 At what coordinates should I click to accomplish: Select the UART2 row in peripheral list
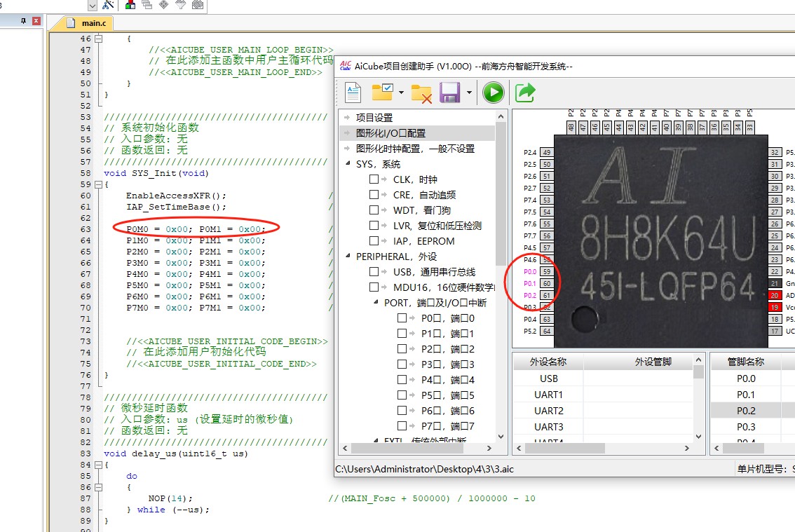(x=549, y=411)
